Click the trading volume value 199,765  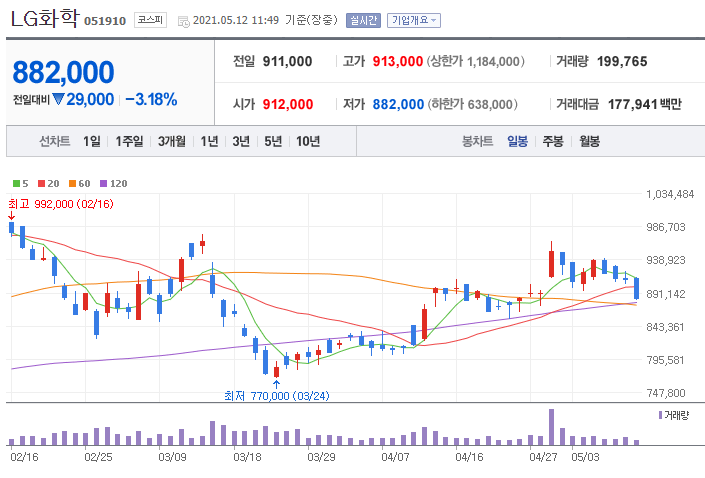pos(622,61)
